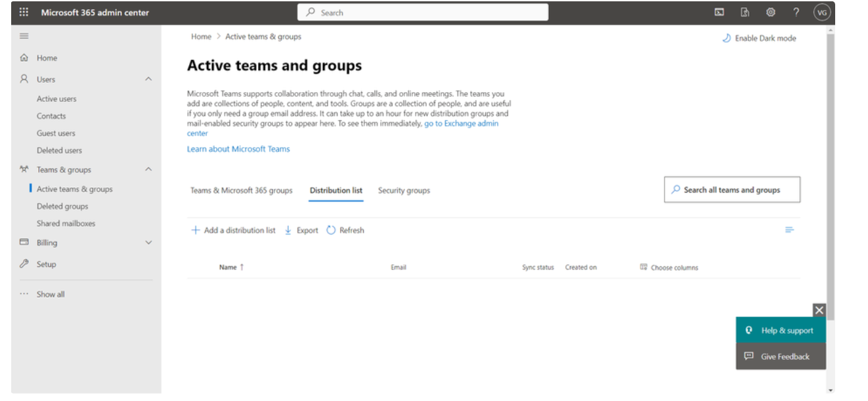Click Home label in sidebar
The height and width of the screenshot is (401, 868).
click(x=47, y=58)
